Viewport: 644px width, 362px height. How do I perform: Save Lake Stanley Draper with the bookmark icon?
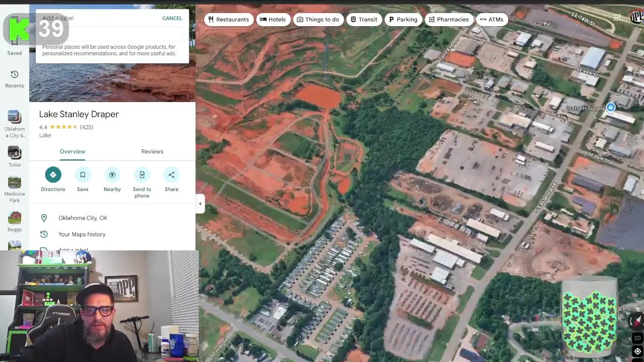(x=83, y=174)
